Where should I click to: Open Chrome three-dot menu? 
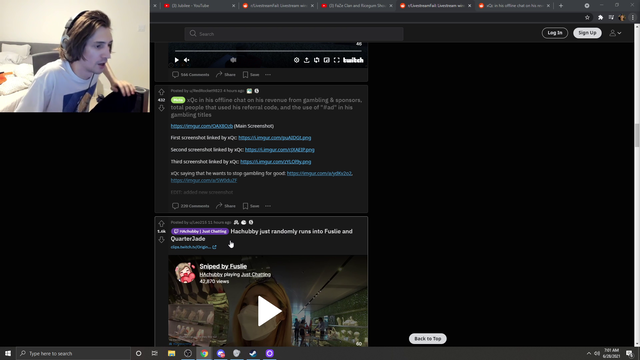click(633, 18)
